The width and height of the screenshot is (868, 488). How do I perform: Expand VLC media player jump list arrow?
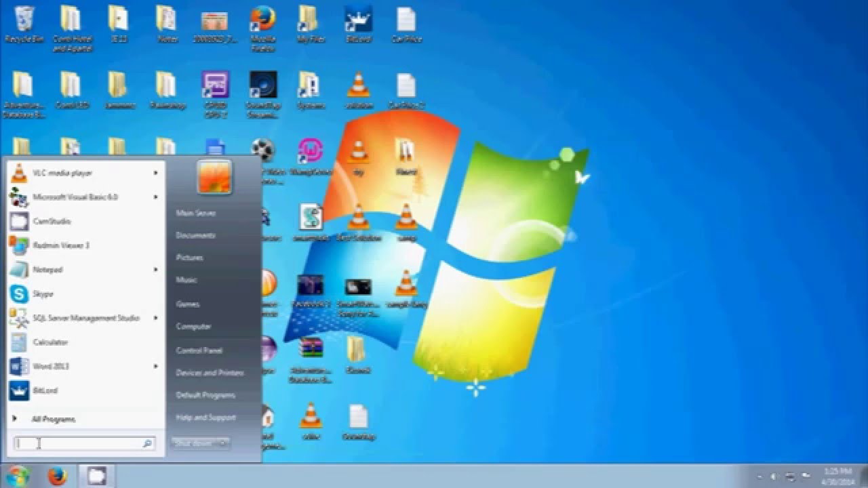155,173
